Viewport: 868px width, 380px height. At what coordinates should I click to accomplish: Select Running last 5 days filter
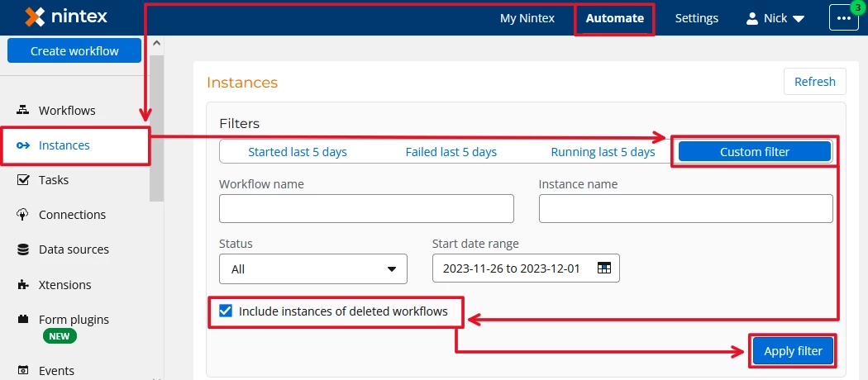click(603, 152)
